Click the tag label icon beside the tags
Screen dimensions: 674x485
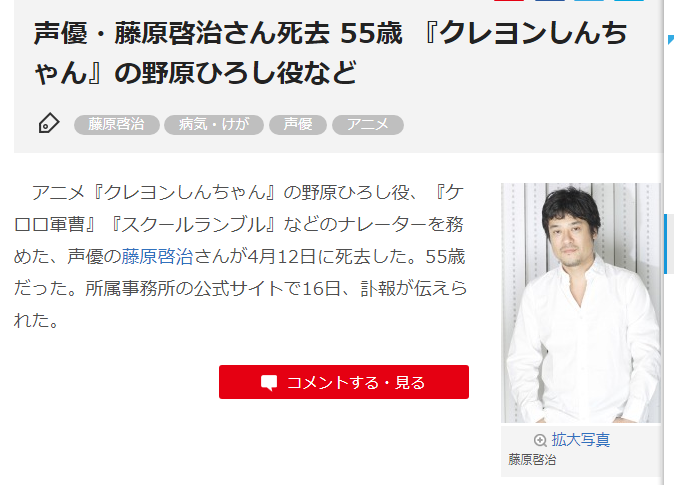[49, 123]
